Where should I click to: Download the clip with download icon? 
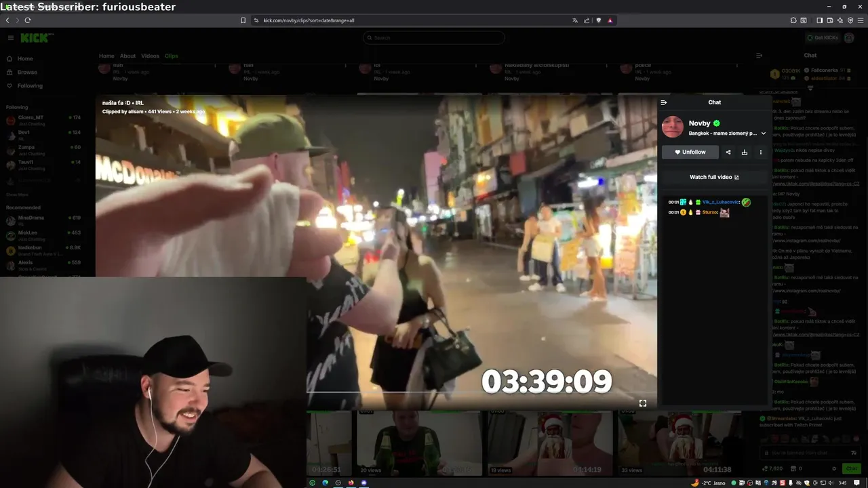coord(745,152)
